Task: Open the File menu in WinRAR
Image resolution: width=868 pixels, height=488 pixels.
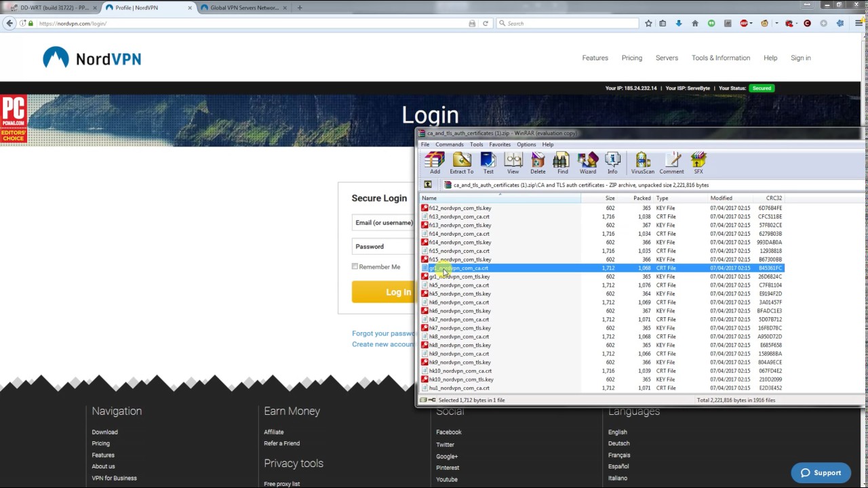Action: [x=425, y=144]
